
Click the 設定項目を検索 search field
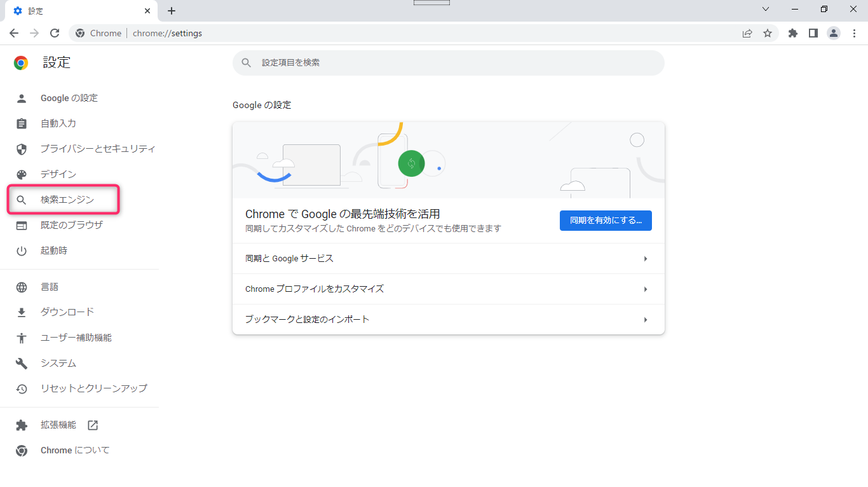[x=448, y=63]
